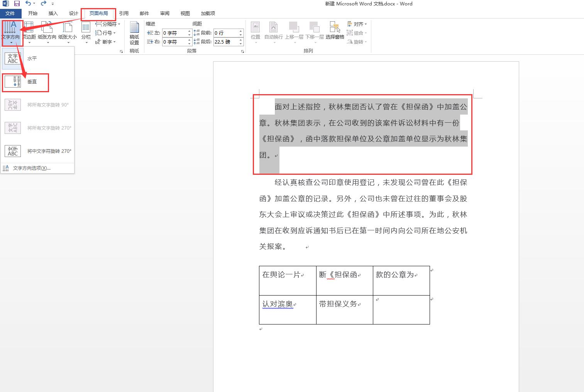This screenshot has width=584, height=392.
Task: Switch to the 插入 tab
Action: pos(53,14)
